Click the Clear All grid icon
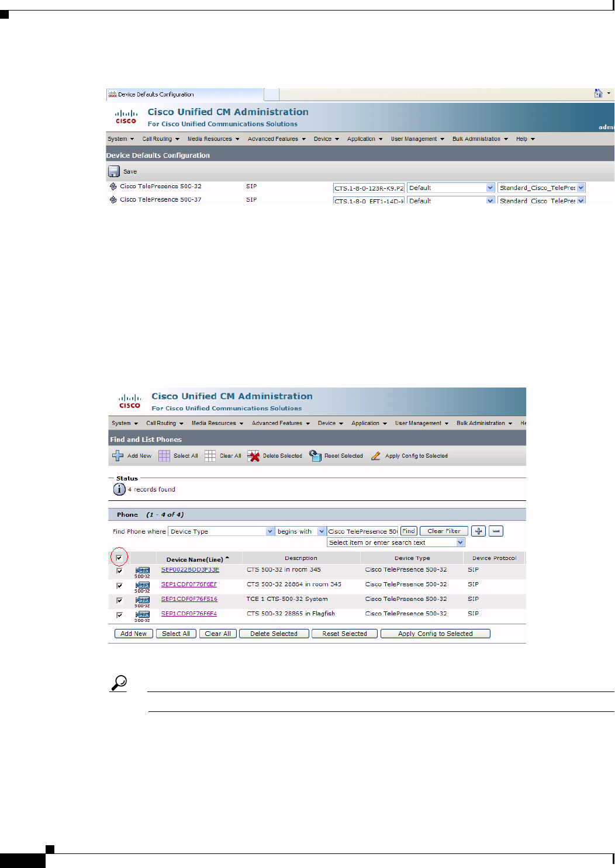Screen dimensions: 615x868 210,455
